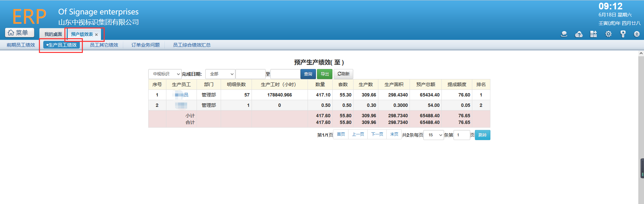The width and height of the screenshot is (644, 204).
Task: Open the 菜单 home menu button
Action: (20, 32)
